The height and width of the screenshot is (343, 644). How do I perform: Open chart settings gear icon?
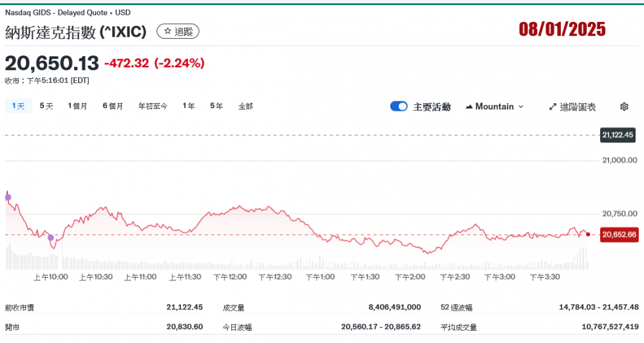click(x=623, y=106)
